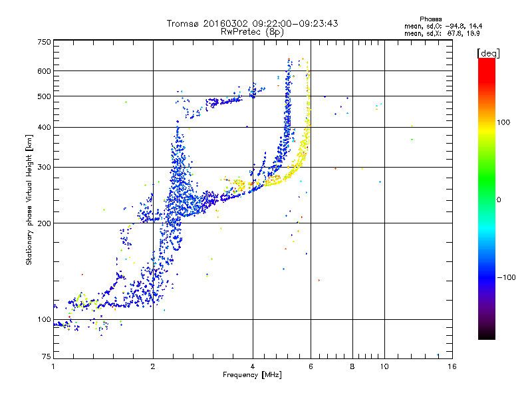Click the x-axis title "Frequency [MHz]"
The height and width of the screenshot is (399, 532).
tap(252, 375)
